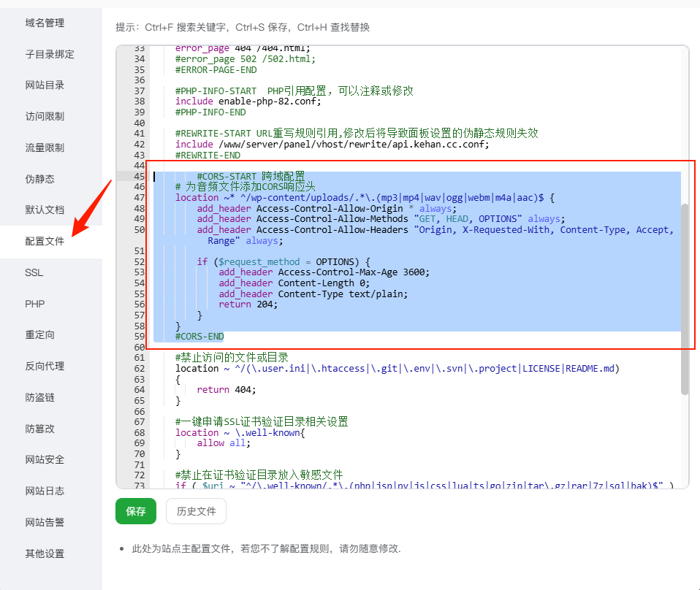Go to 网站日志 page
Viewport: 700px width, 590px height.
pos(45,491)
